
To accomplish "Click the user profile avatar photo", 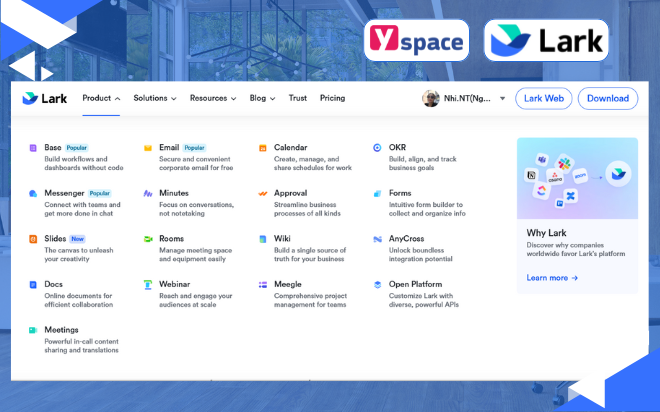I will pos(431,98).
